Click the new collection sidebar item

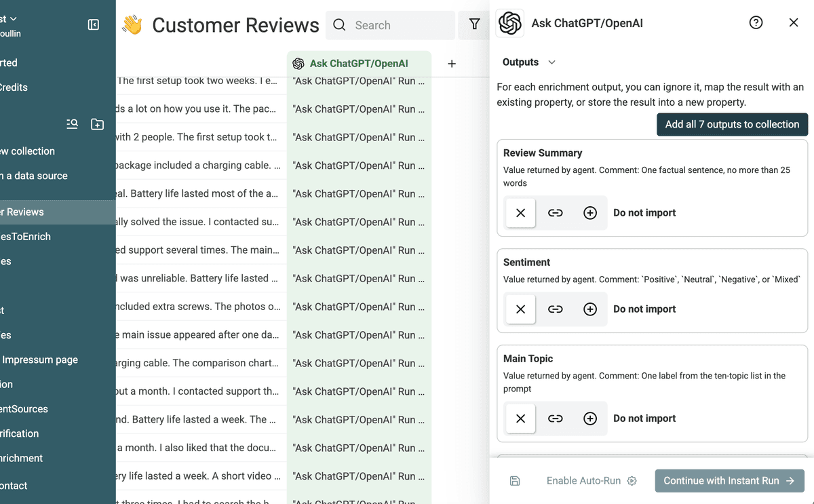click(27, 151)
